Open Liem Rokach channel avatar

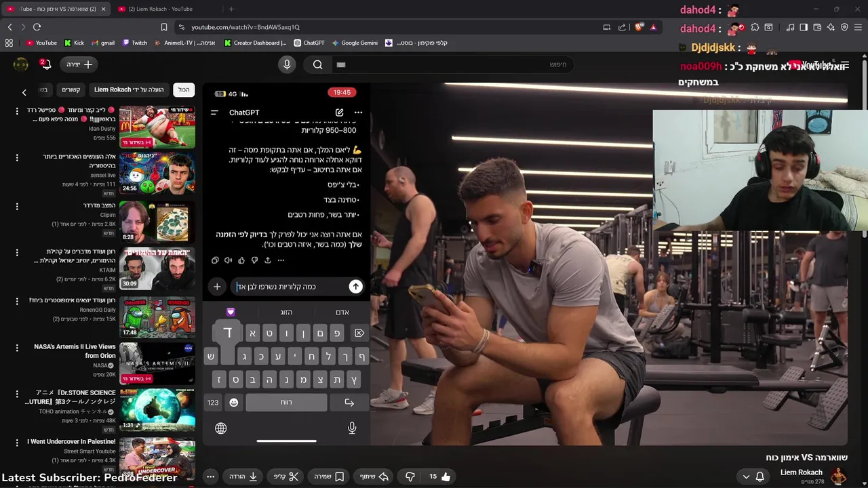tap(839, 476)
